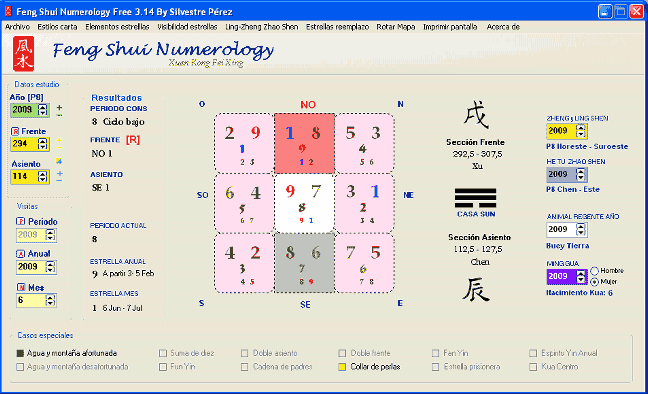Open the Elementos estrellas menu

[117, 27]
